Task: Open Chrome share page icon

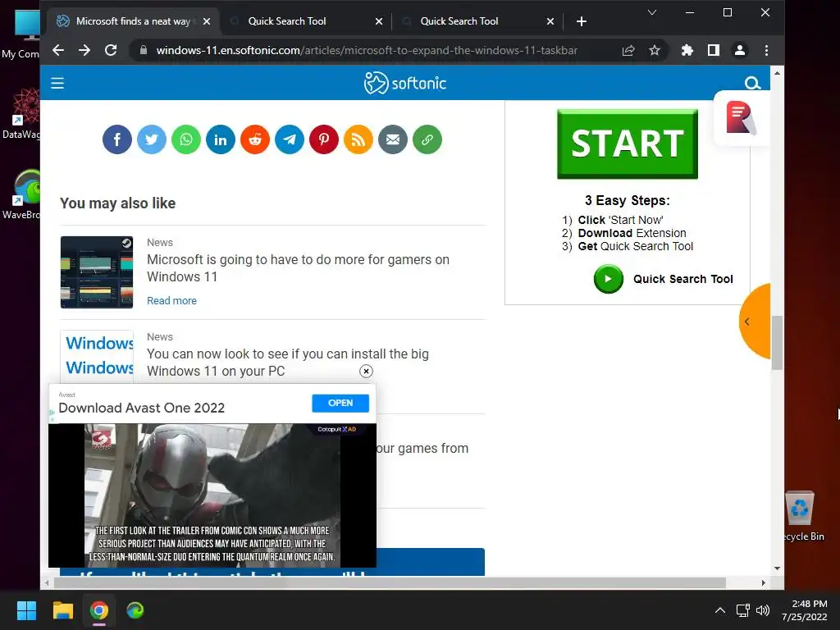Action: pyautogui.click(x=628, y=50)
